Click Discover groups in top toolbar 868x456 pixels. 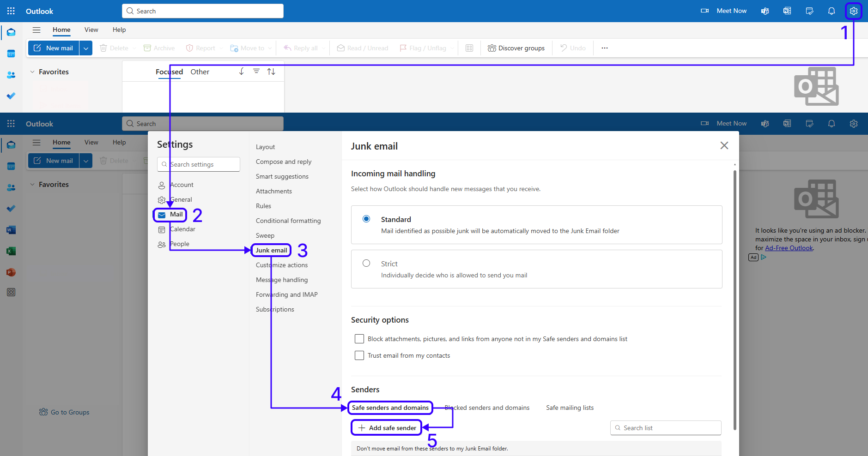coord(516,48)
